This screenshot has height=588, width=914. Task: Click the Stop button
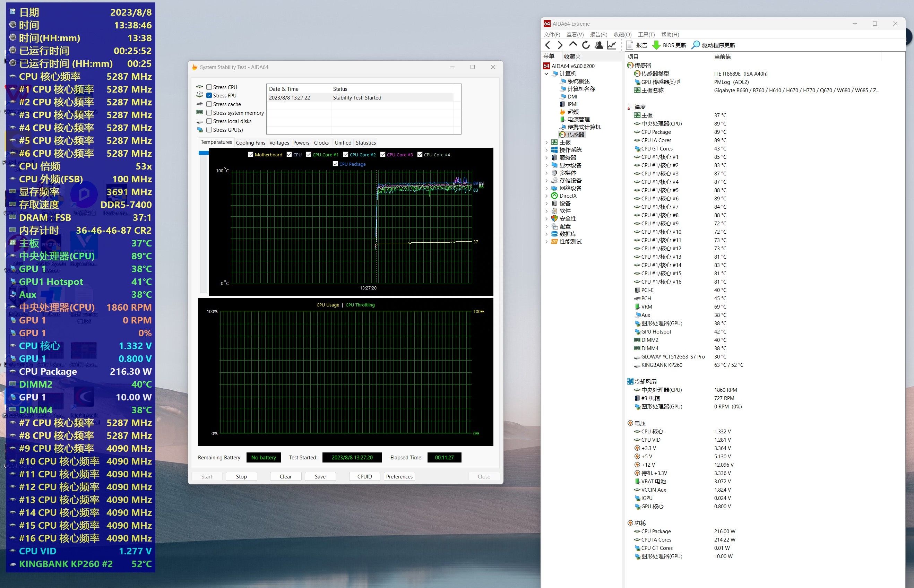(241, 476)
